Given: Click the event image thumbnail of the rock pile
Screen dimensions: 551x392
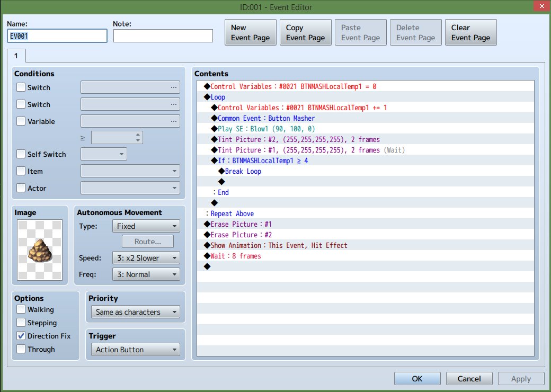Looking at the screenshot, I should point(40,250).
